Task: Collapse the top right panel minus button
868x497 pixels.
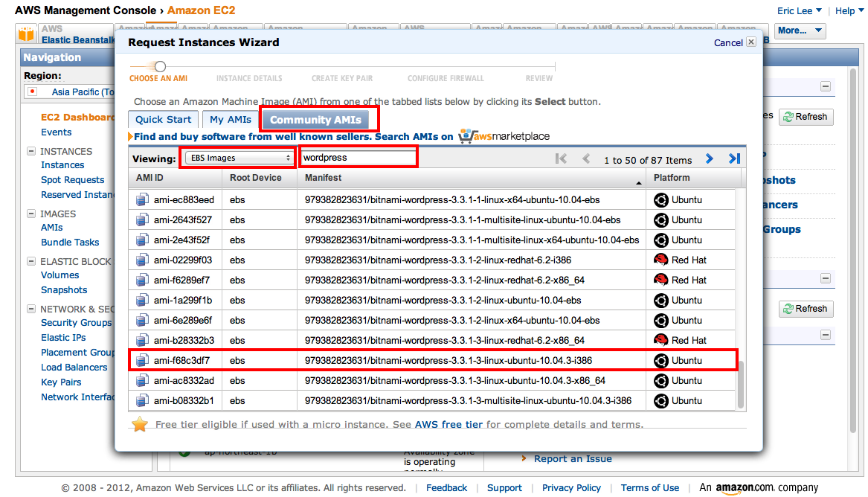Action: coord(826,86)
